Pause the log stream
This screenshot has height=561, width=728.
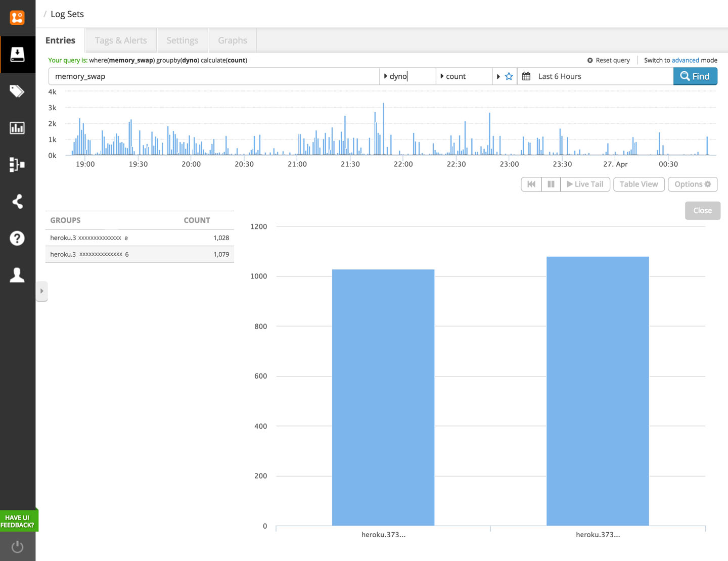click(x=551, y=184)
